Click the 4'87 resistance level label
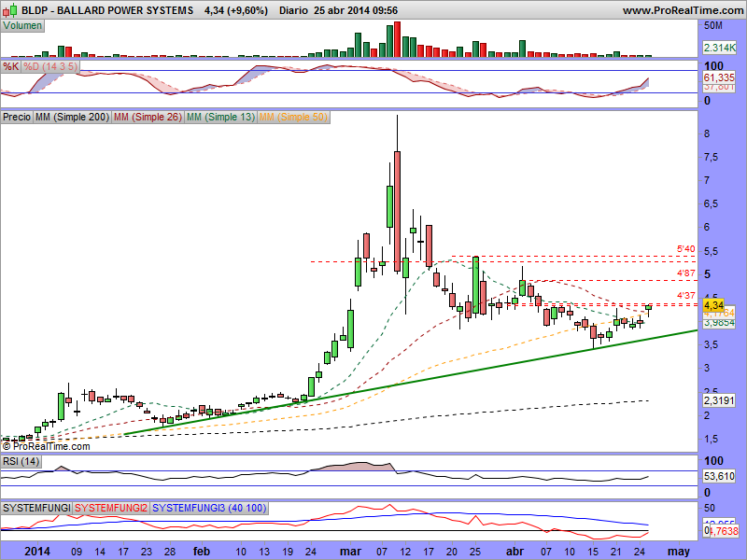747x560 pixels. [x=686, y=273]
